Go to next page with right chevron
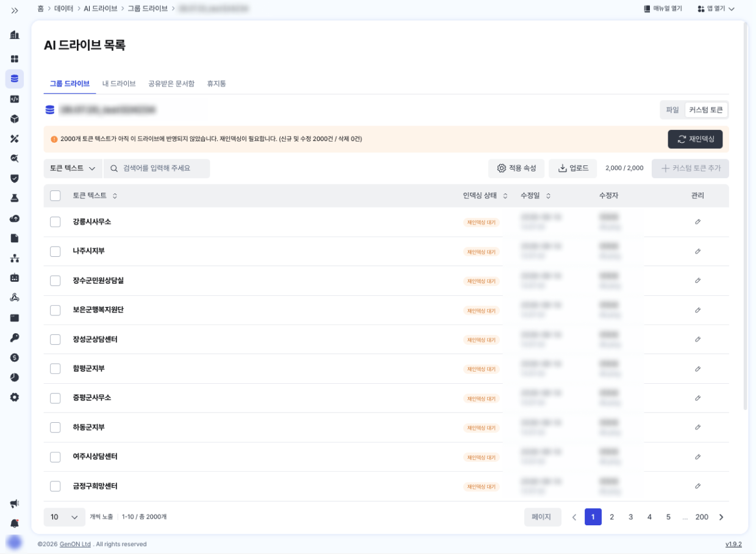Image resolution: width=756 pixels, height=554 pixels. point(721,517)
